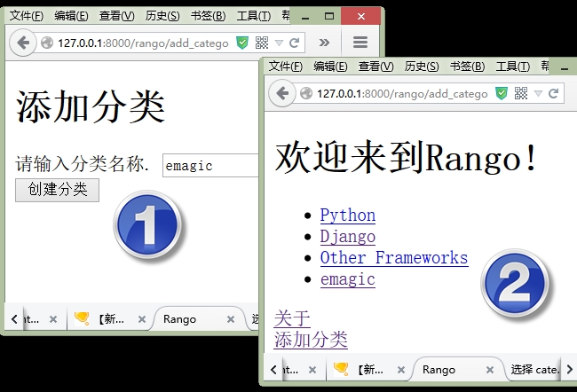Close 【新... tab in welcome window

[401, 370]
